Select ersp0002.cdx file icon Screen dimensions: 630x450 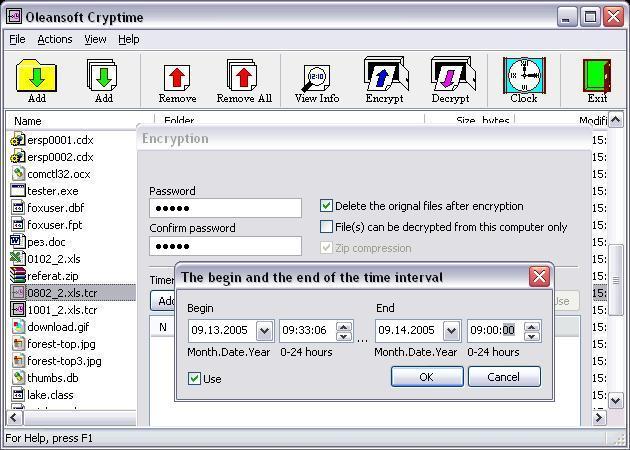click(18, 156)
